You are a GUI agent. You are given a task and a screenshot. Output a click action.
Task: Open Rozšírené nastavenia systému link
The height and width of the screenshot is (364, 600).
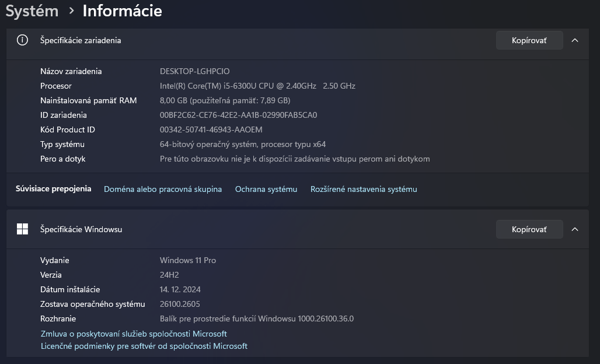point(364,189)
